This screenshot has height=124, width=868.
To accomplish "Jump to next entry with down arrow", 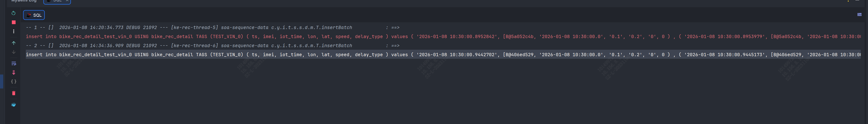I will (x=13, y=52).
